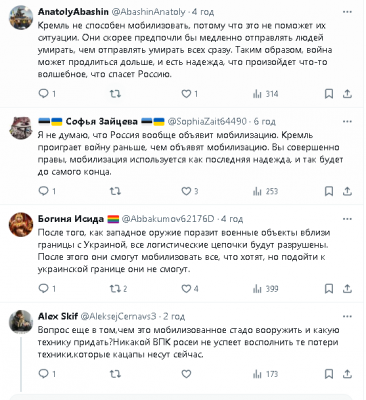
Task: View analytics showing 399 views
Action: coord(265,289)
